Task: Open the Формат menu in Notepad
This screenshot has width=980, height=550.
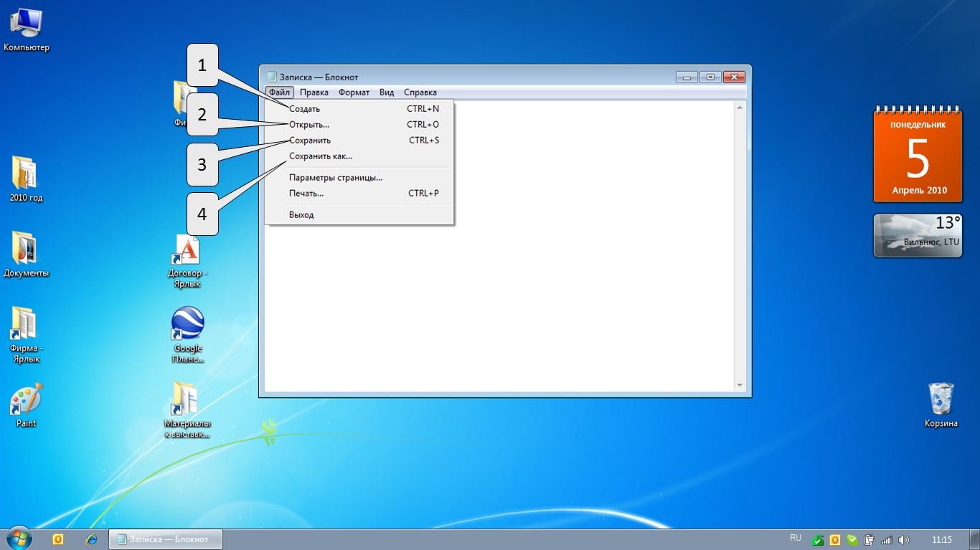Action: pos(354,93)
